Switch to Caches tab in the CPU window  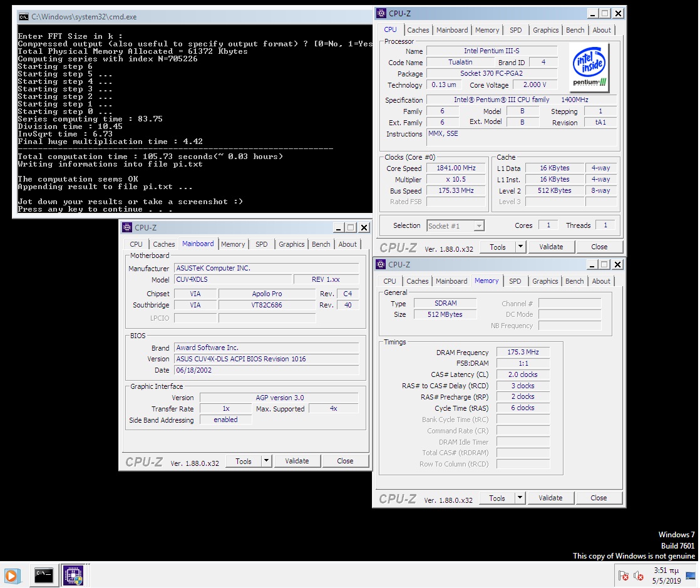418,30
